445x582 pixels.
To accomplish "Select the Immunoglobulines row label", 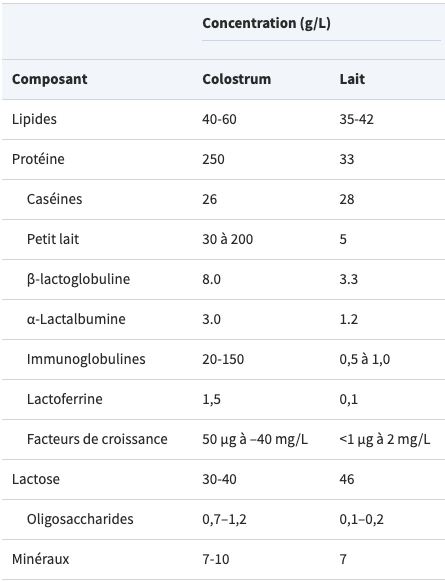I will (x=86, y=359).
